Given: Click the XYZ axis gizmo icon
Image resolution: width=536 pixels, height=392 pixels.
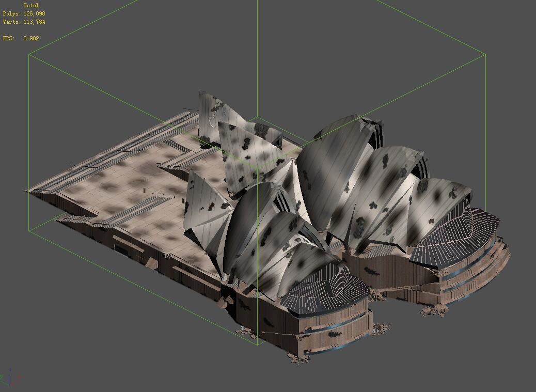Looking at the screenshot, I should pos(10,378).
